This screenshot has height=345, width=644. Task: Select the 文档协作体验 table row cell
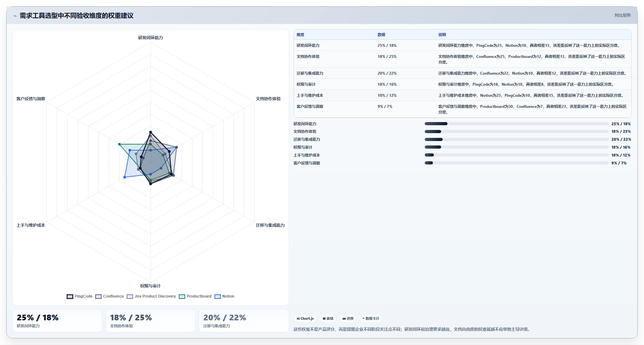click(308, 57)
